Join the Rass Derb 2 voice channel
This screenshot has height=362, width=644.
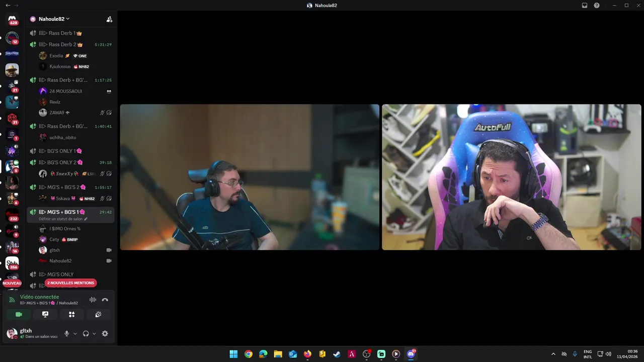point(70,45)
